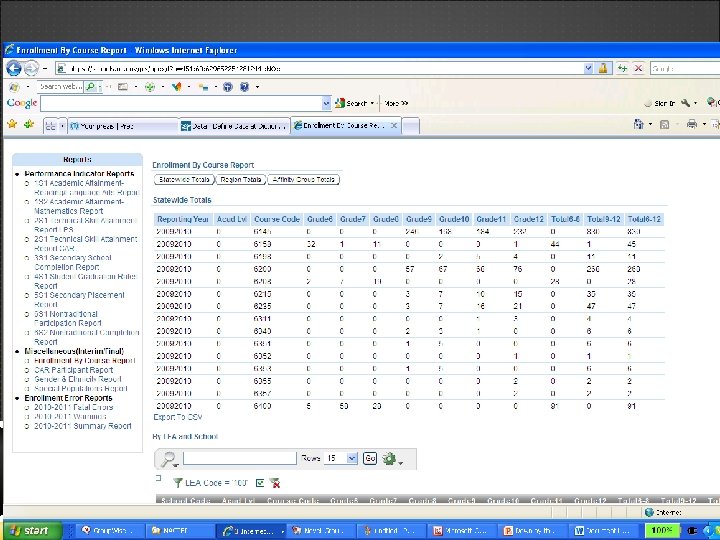Click the 100% zoom level button
Image resolution: width=720 pixels, height=540 pixels.
click(x=662, y=531)
